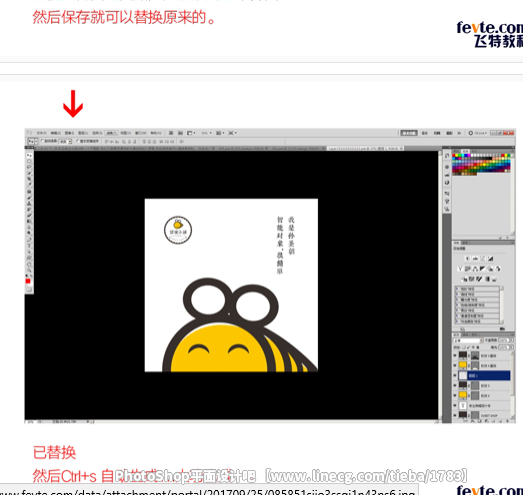Hide the selected 图层 1 layer
The height and width of the screenshot is (495, 523).
455,376
